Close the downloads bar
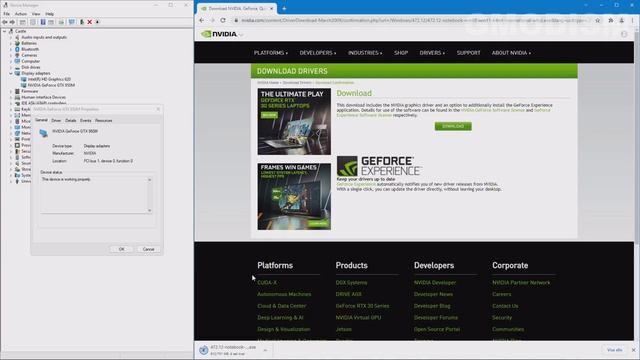The width and height of the screenshot is (640, 360). (x=633, y=350)
